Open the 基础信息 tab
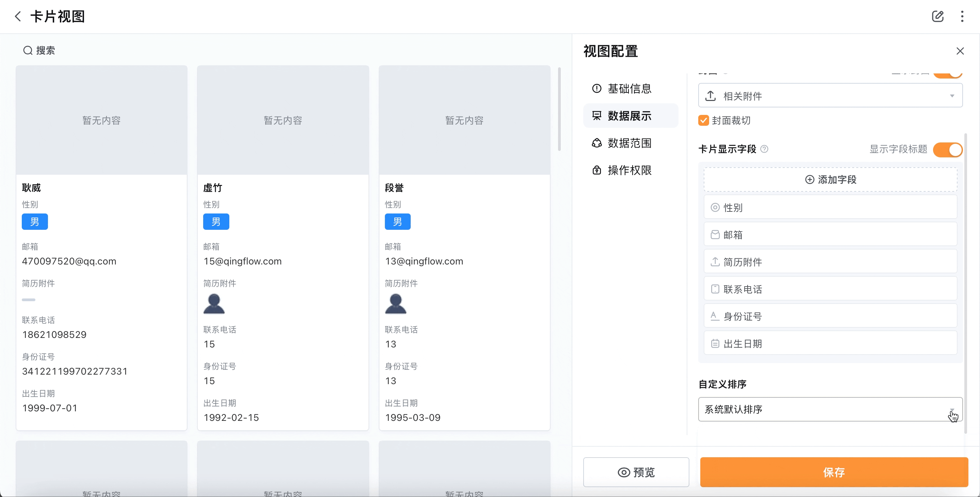Image resolution: width=980 pixels, height=497 pixels. pyautogui.click(x=631, y=88)
